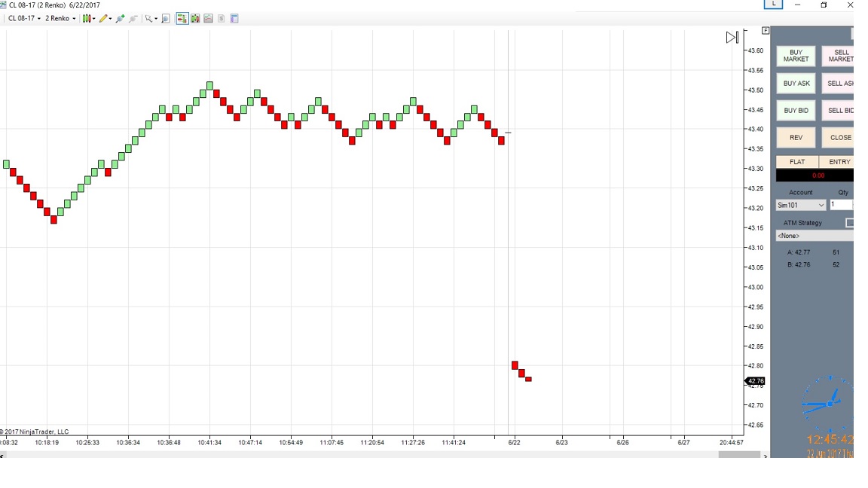868x488 pixels.
Task: Click the zoom in magnifier with plus
Action: (120, 18)
